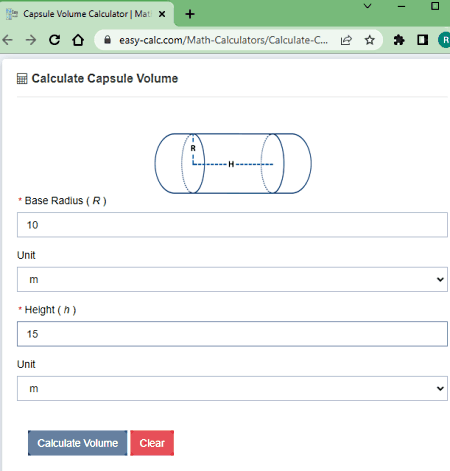
Task: Bookmark this page with the star icon
Action: click(369, 40)
